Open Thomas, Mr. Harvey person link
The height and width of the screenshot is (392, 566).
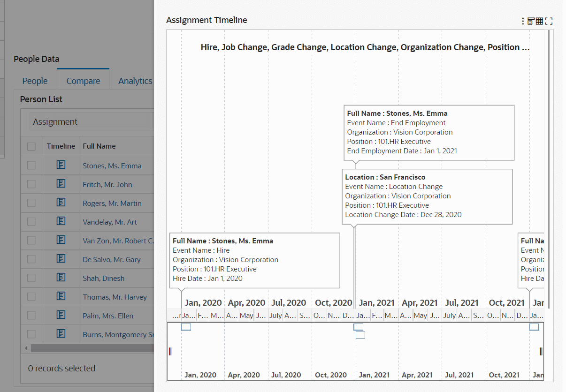pos(115,297)
